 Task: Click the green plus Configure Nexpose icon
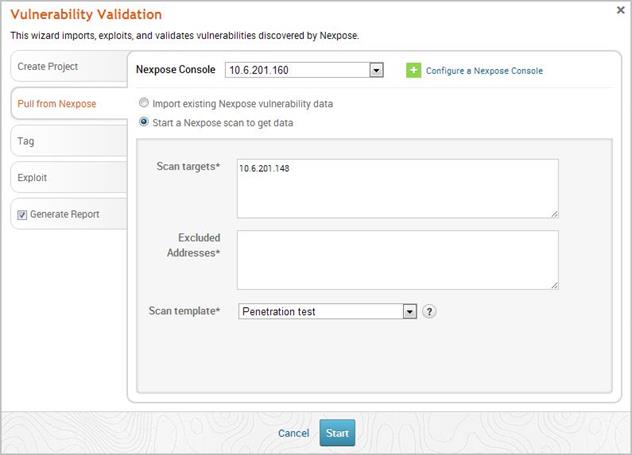[413, 71]
